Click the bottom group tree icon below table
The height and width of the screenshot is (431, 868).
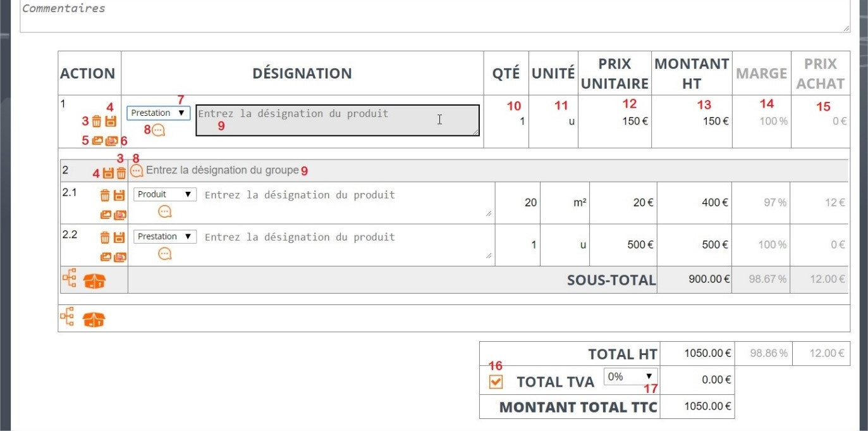coord(68,317)
